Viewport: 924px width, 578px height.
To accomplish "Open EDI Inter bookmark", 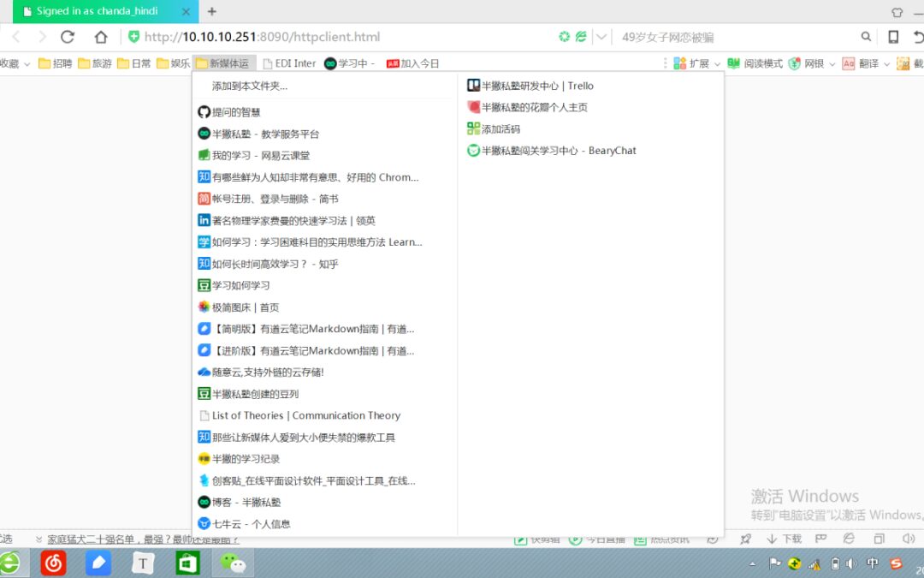I will point(289,63).
